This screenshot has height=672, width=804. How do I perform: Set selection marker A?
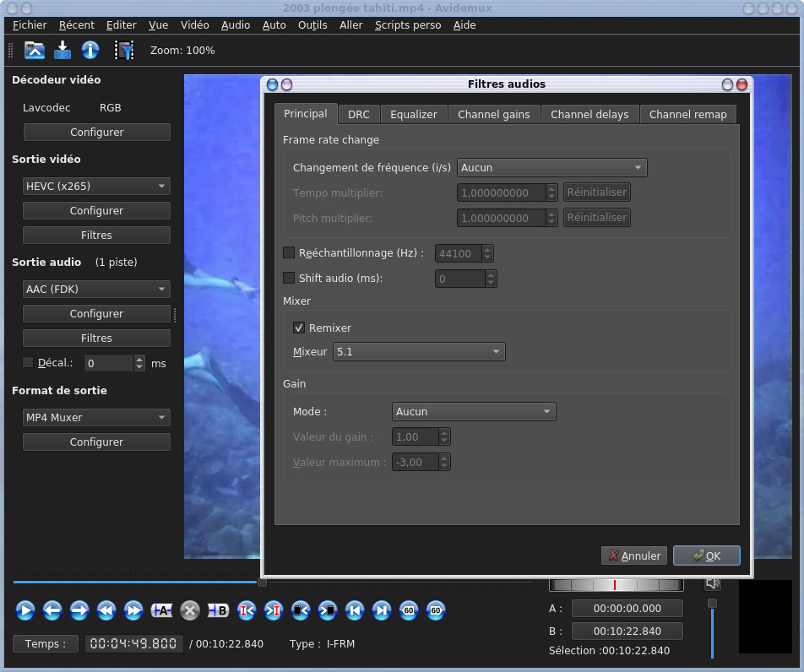[x=161, y=610]
